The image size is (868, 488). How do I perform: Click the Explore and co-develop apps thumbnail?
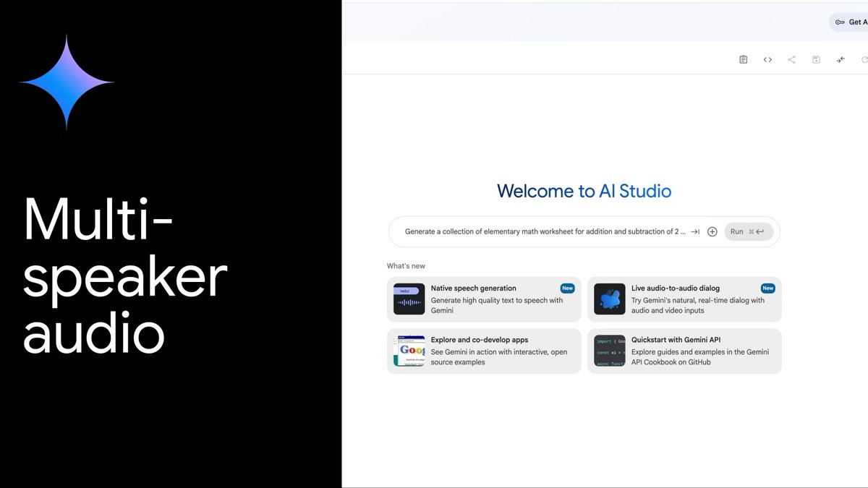point(409,351)
